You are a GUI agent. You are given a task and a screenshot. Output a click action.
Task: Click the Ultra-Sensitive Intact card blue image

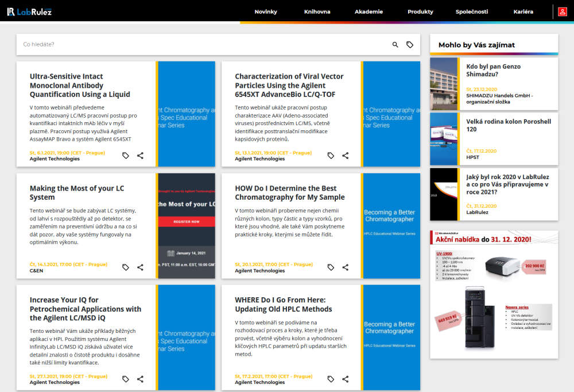[x=187, y=114]
